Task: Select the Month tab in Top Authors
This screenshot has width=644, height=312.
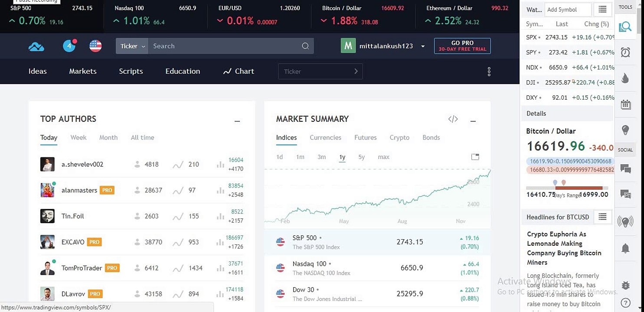Action: pos(108,137)
